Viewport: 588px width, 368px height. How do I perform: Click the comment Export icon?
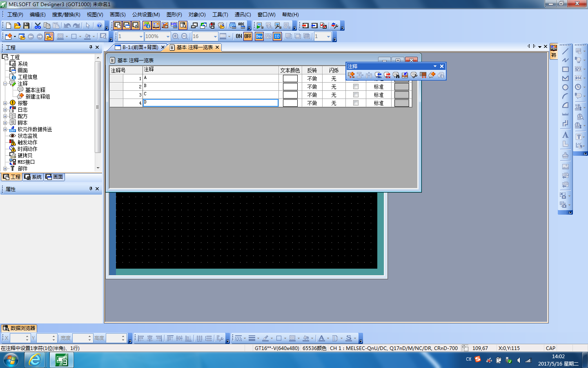point(387,75)
